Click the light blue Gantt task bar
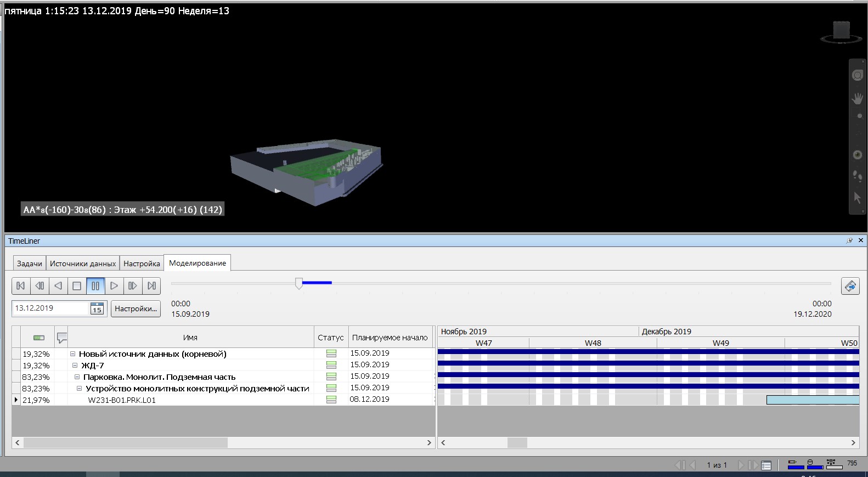868x477 pixels. click(813, 400)
